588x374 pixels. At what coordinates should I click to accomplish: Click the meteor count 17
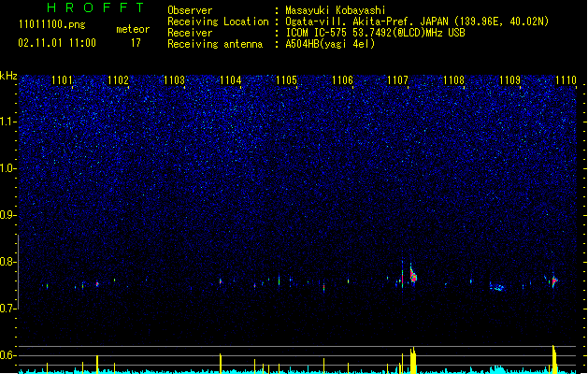point(136,43)
